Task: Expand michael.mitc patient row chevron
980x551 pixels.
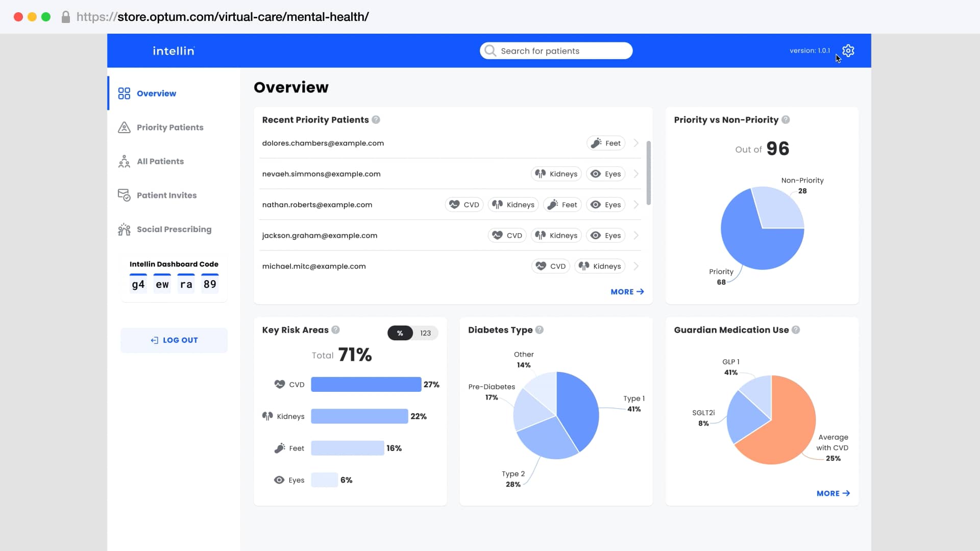Action: [x=635, y=266]
